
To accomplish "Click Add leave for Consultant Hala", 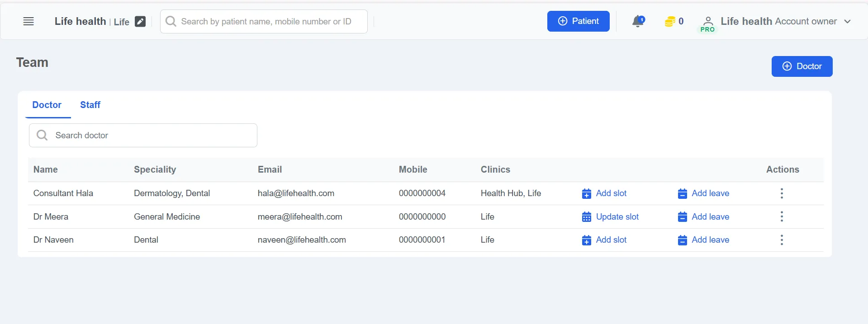I will click(703, 193).
